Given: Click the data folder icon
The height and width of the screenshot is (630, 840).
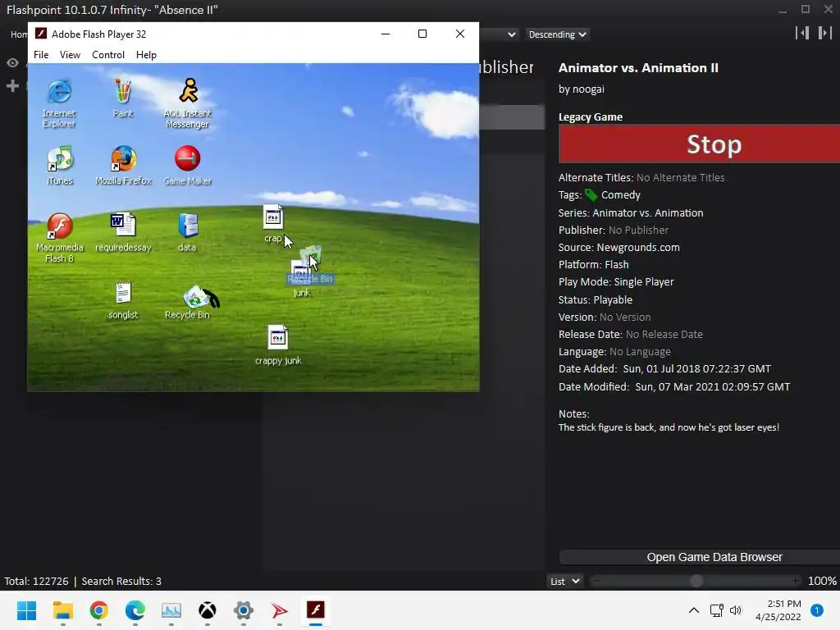Looking at the screenshot, I should click(x=188, y=226).
